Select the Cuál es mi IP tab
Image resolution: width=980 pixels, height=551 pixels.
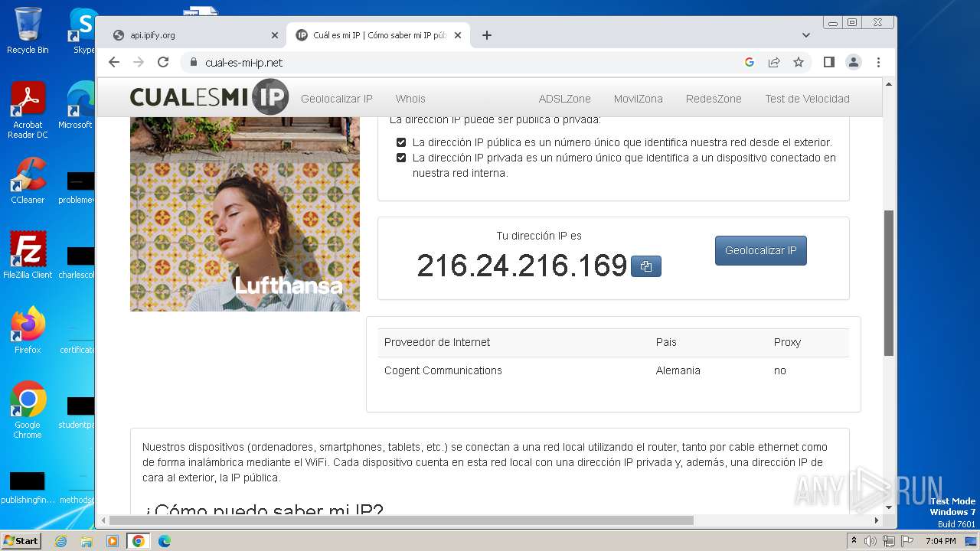pyautogui.click(x=378, y=35)
